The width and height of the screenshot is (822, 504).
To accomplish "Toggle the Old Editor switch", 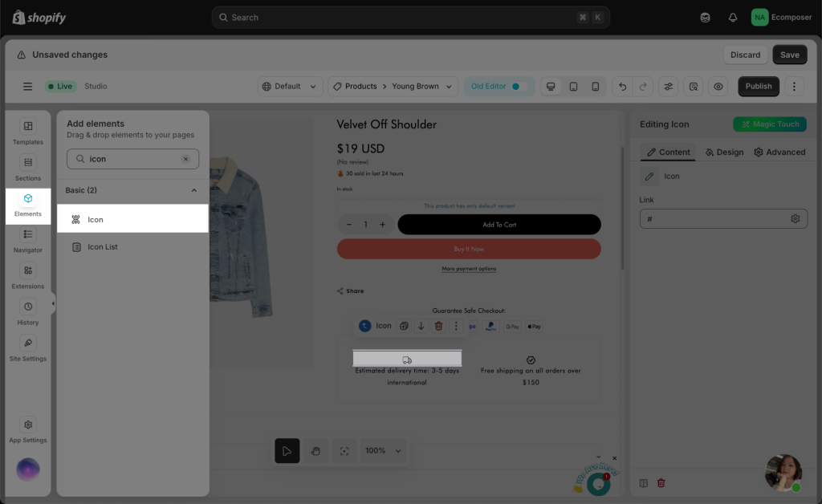I will point(515,87).
